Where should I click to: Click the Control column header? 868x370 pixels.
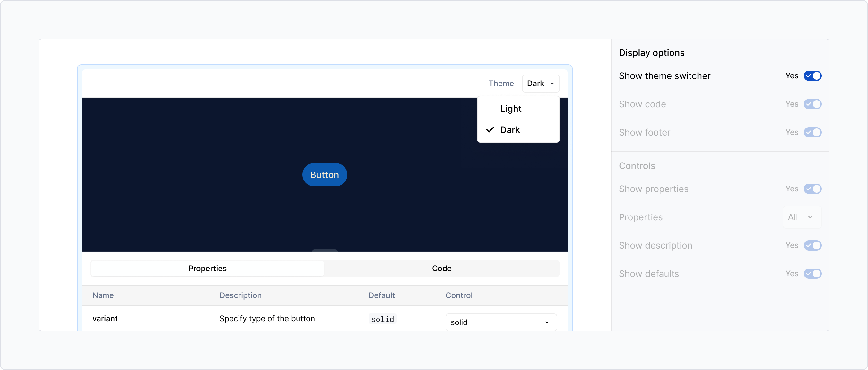click(459, 295)
